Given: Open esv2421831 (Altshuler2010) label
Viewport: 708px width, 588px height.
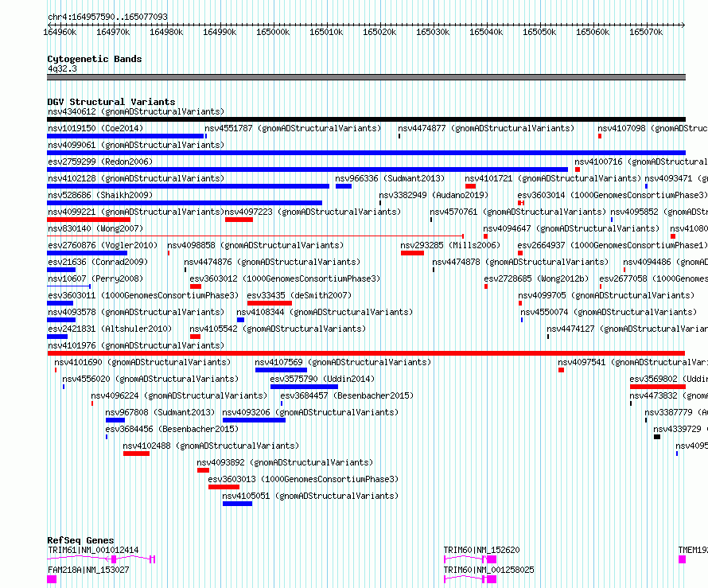Looking at the screenshot, I should [110, 329].
